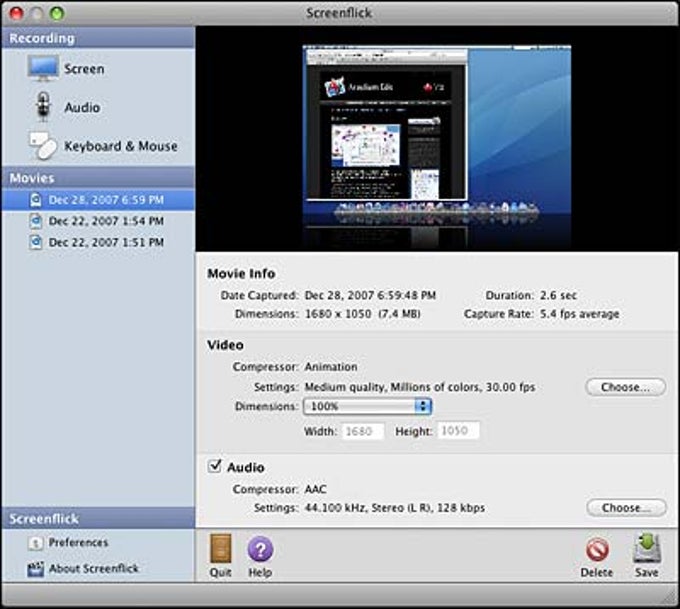Close the Screenflick window
Viewport: 680px width, 609px height.
click(x=16, y=13)
